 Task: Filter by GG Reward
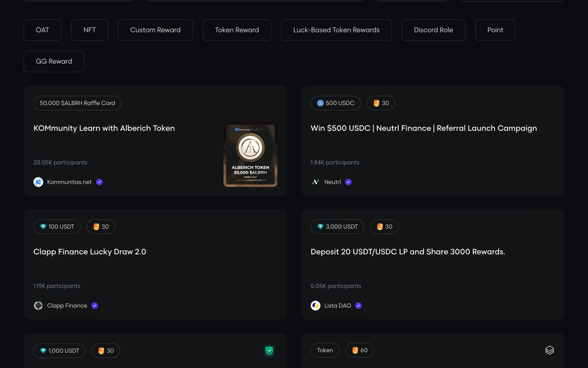(54, 61)
